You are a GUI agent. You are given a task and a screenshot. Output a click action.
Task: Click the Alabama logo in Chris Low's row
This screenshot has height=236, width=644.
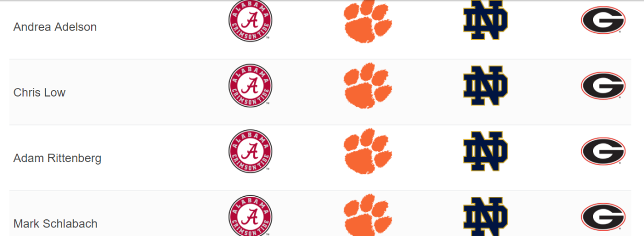pyautogui.click(x=250, y=86)
